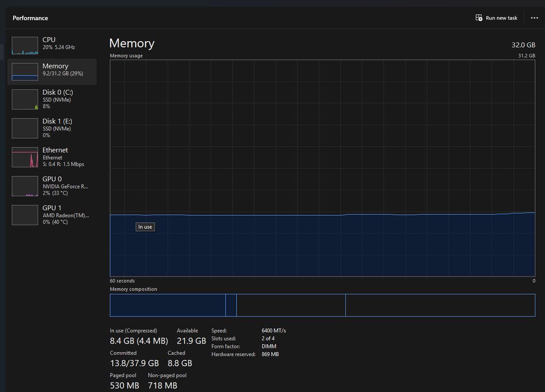Open the three-dot more options menu

[x=534, y=18]
